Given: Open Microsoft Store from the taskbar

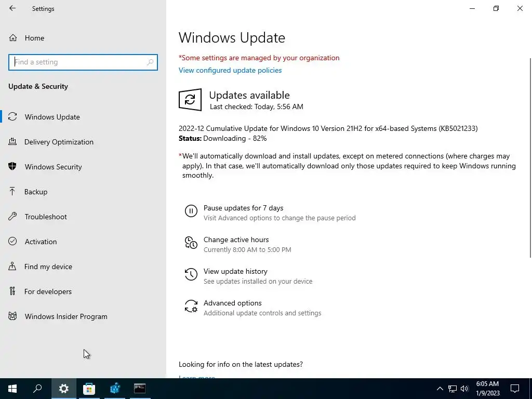Looking at the screenshot, I should tap(89, 389).
